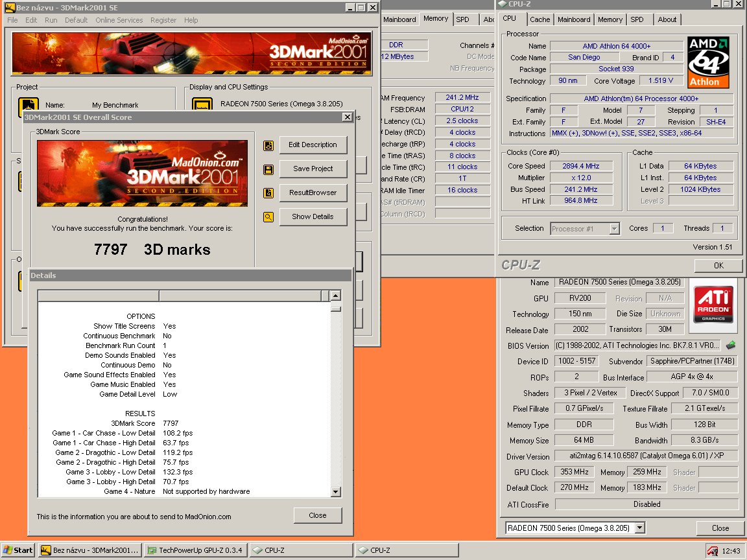Open the Windows Start menu
Image resolution: width=747 pixels, height=560 pixels.
18,550
